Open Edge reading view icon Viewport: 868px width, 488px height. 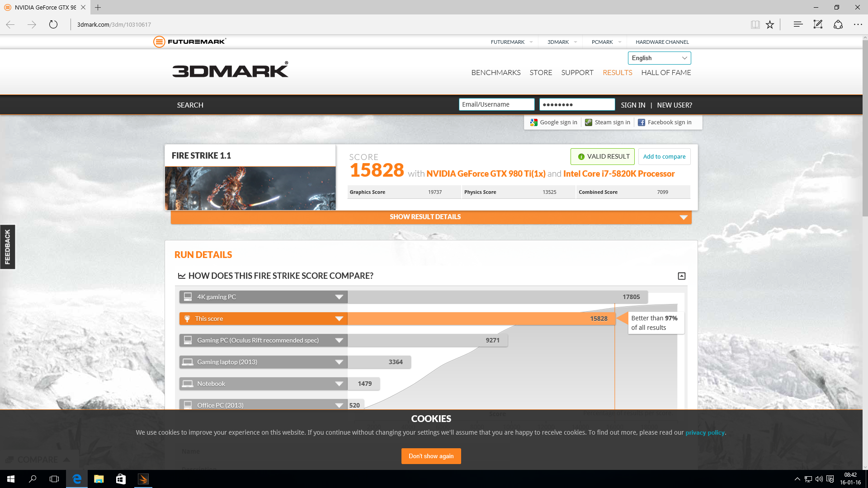pos(755,24)
